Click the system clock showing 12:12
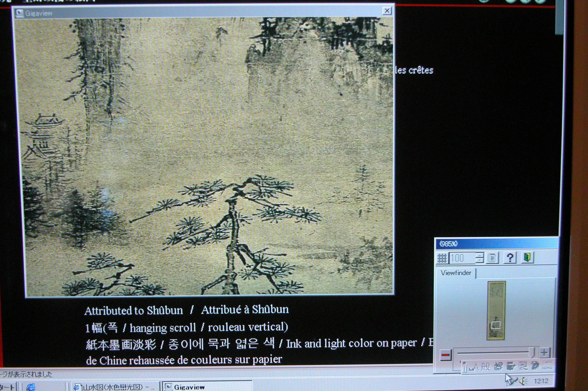 pos(541,381)
